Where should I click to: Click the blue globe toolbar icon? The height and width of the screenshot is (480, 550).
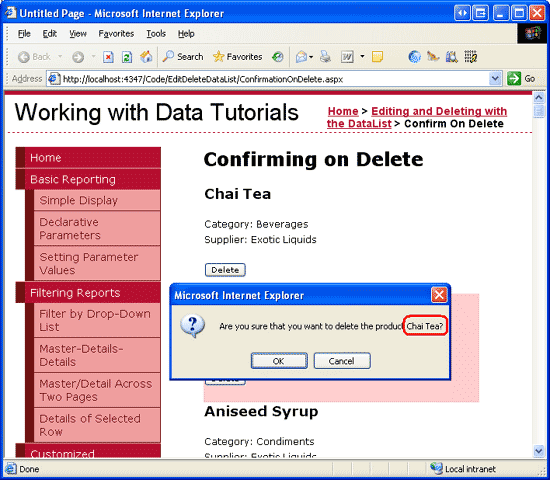tap(414, 57)
